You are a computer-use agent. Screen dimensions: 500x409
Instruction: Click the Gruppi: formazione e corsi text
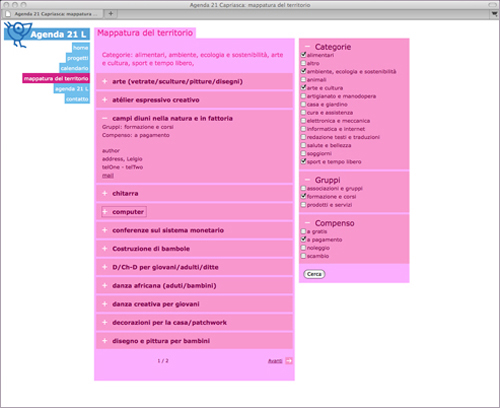[x=138, y=127]
